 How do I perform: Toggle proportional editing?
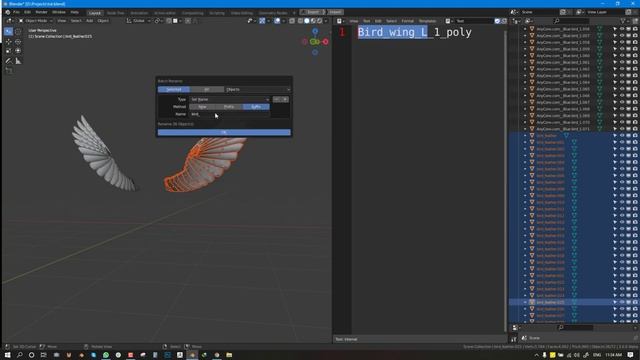(188, 21)
